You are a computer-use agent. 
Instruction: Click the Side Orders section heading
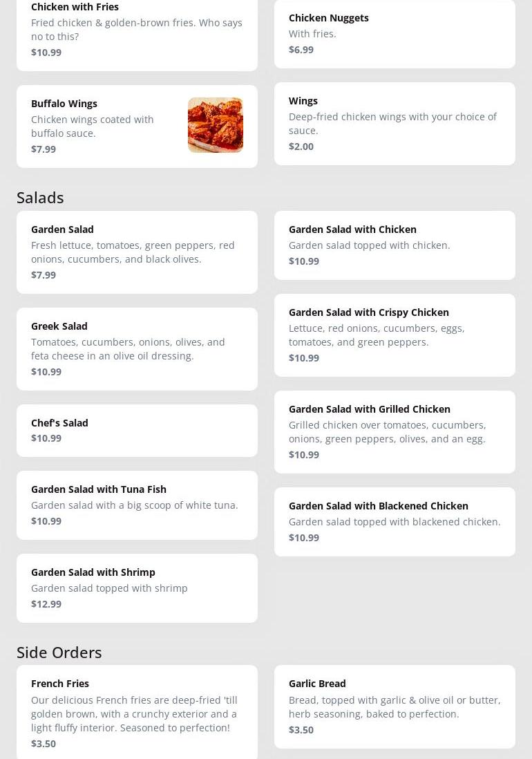coord(59,653)
